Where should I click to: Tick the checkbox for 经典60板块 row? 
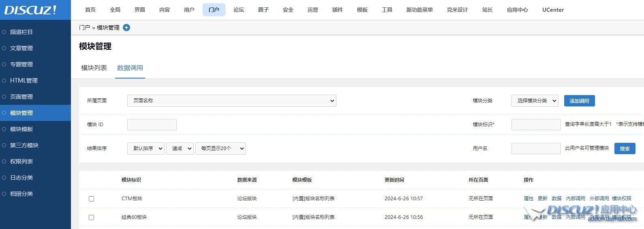coord(91,217)
